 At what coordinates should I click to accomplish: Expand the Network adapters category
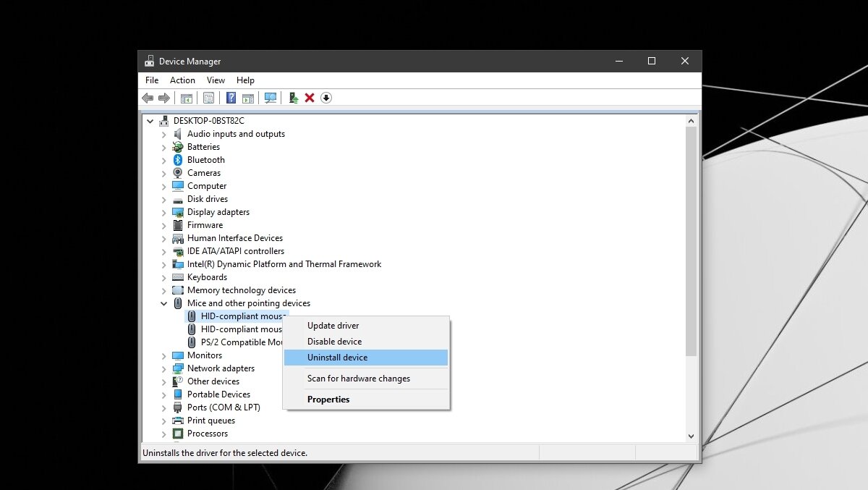pyautogui.click(x=163, y=368)
